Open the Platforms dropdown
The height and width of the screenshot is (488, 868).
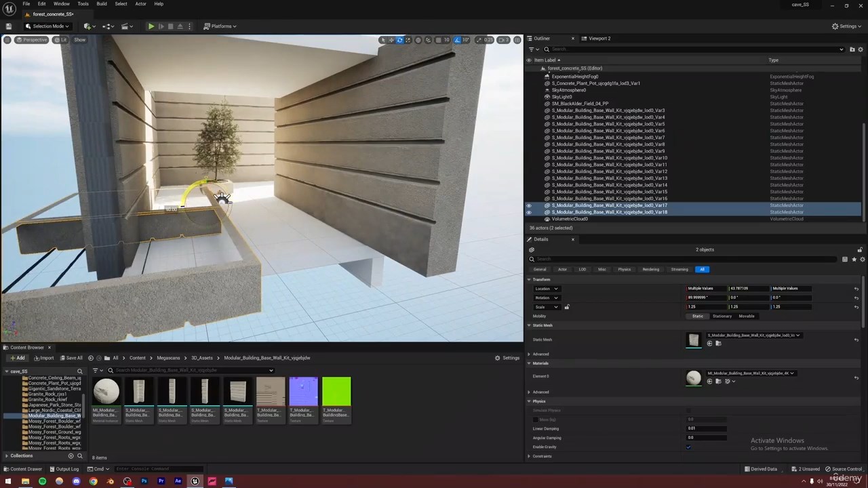(220, 26)
